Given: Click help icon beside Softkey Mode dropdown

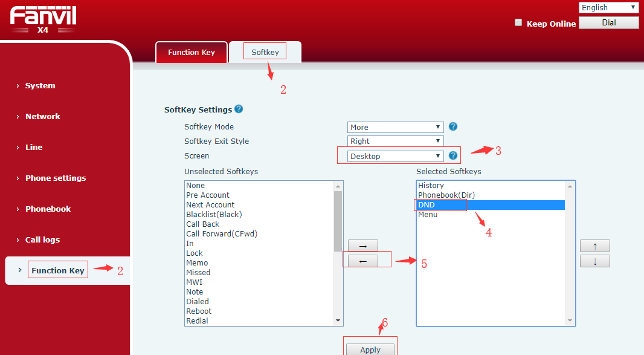Looking at the screenshot, I should point(453,127).
